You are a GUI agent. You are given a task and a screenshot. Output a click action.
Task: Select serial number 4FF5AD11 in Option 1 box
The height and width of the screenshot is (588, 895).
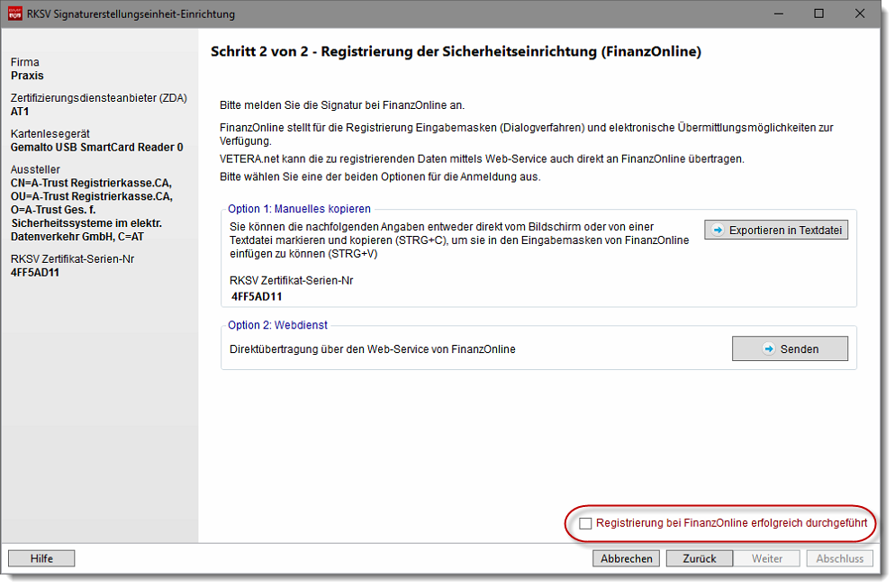[258, 295]
